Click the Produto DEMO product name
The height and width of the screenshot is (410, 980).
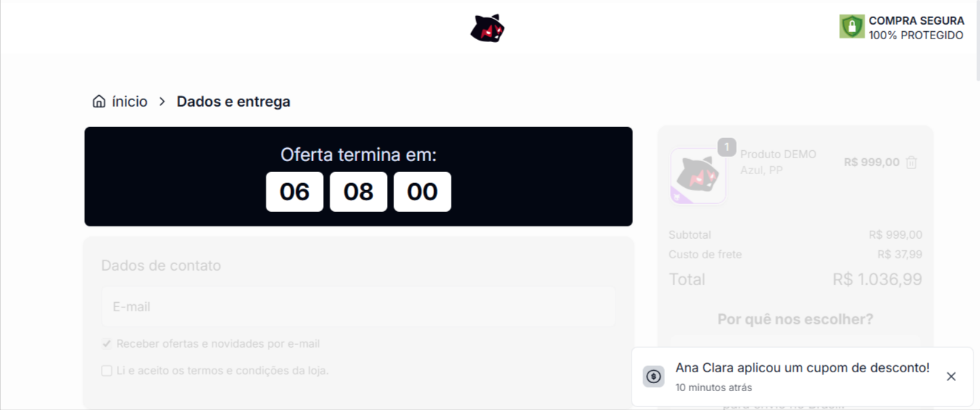click(x=777, y=155)
